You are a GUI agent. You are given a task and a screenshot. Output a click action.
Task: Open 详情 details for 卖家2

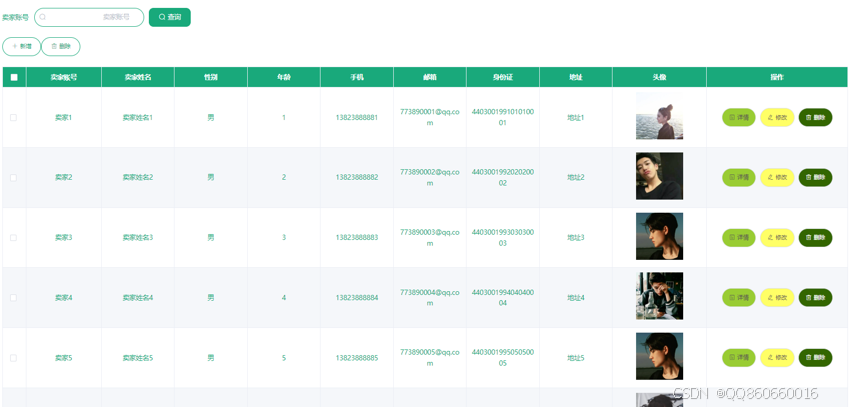pos(739,177)
